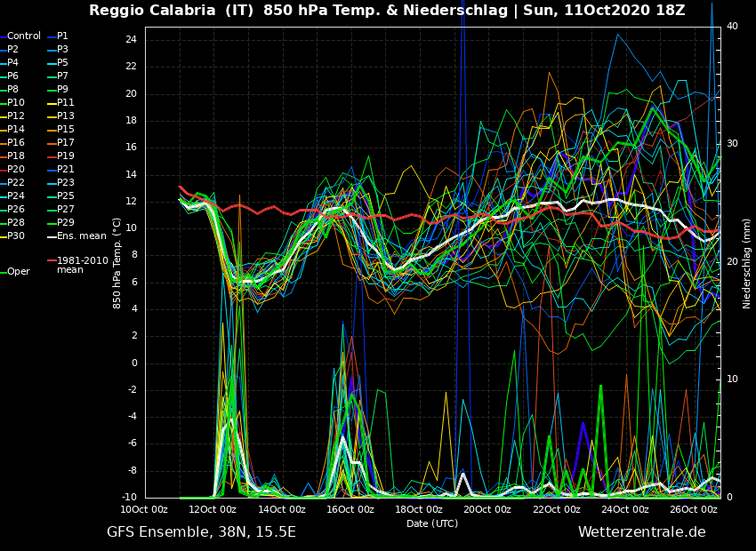Screen dimensions: 756x551
Task: Click the '40' precipitation axis tick
Action: point(732,26)
